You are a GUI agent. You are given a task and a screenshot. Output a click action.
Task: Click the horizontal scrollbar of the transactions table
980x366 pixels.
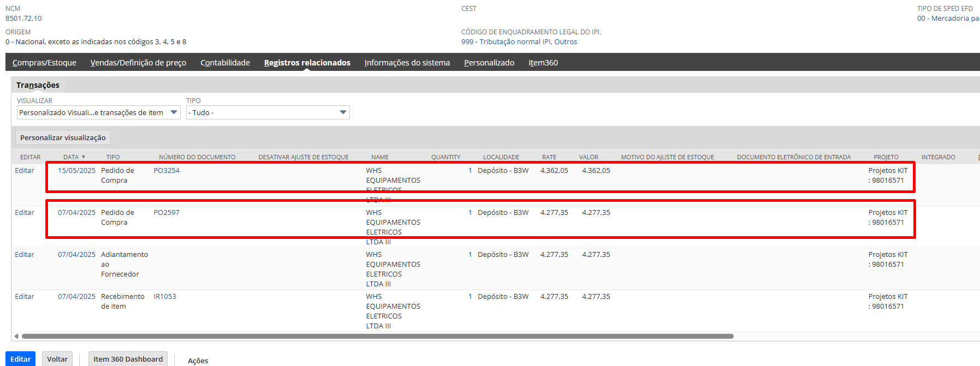tap(377, 336)
